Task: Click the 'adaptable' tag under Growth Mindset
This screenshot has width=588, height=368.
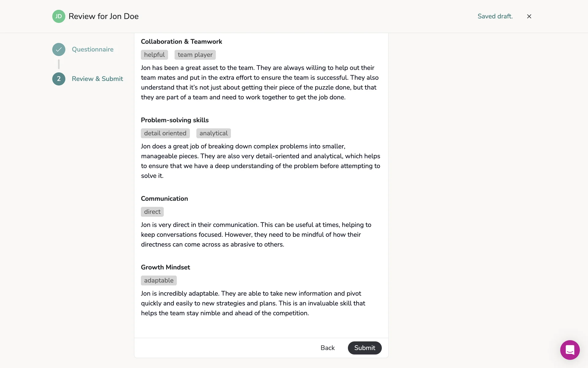Action: (159, 281)
